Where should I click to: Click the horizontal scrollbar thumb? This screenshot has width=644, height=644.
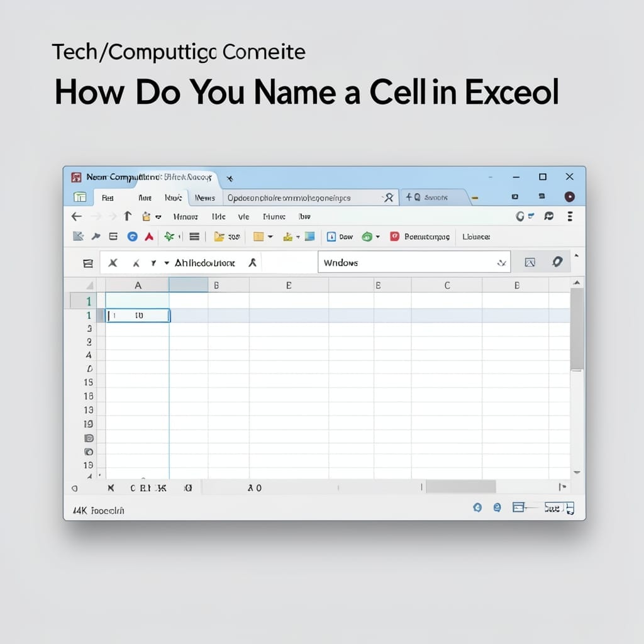pos(461,487)
